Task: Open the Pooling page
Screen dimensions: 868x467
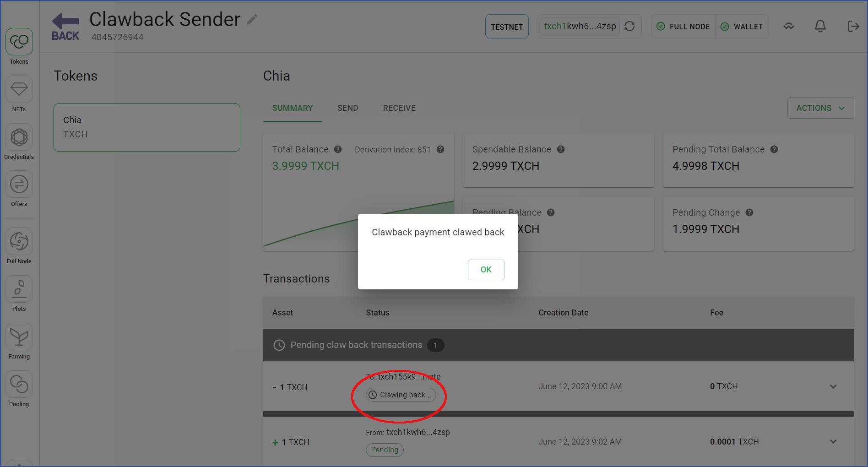Action: [19, 389]
